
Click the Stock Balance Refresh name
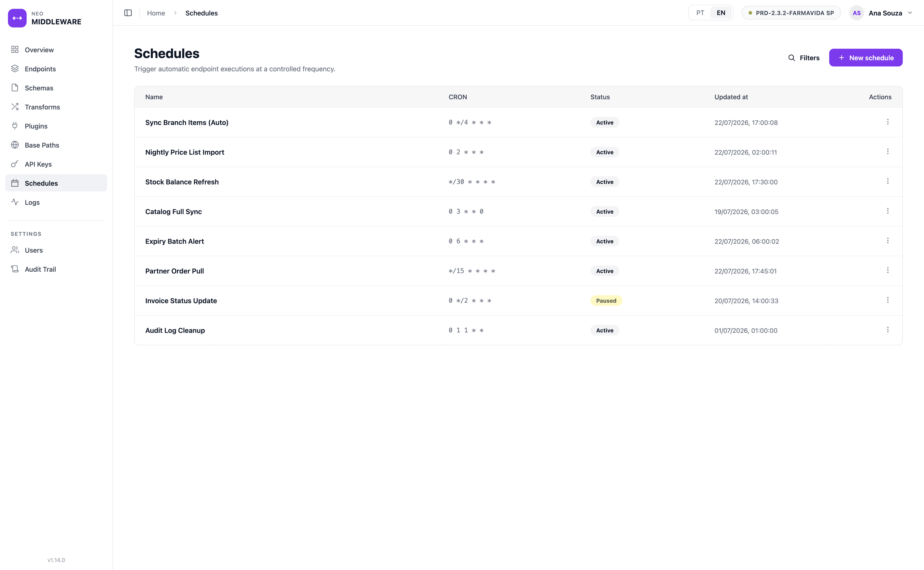(x=182, y=182)
